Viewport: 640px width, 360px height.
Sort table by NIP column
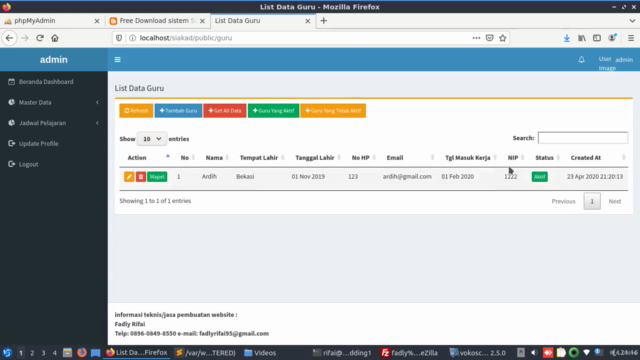[x=513, y=158]
